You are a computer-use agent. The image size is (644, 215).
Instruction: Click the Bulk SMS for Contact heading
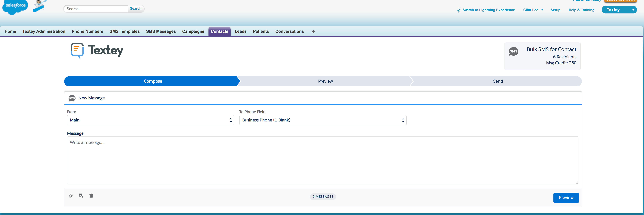point(551,49)
